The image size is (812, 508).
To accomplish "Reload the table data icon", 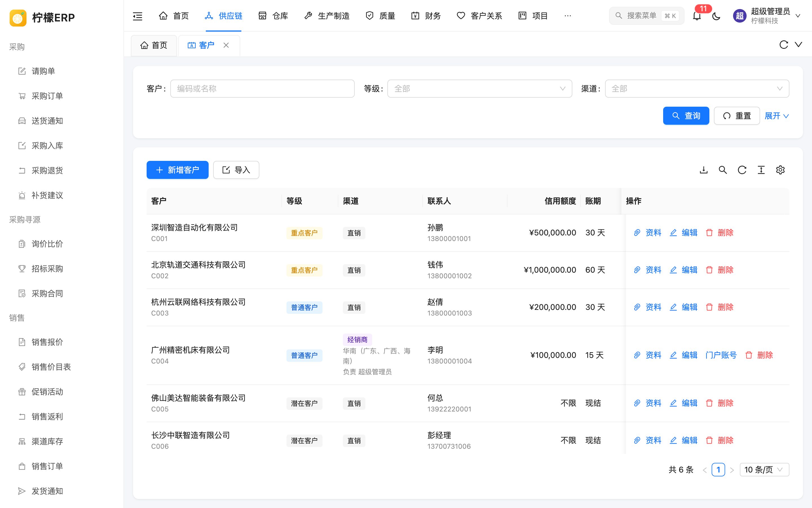I will tap(742, 170).
